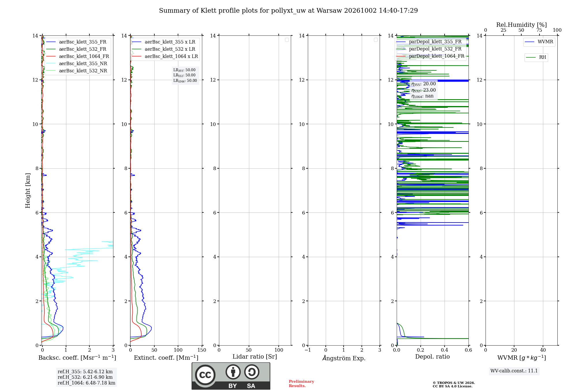
Task: Click the plot title Summary of Klett profile
Action: 288,11
